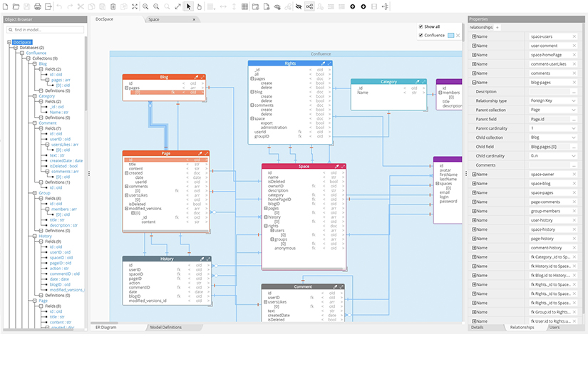Zoom out of the ER diagram

click(x=156, y=6)
